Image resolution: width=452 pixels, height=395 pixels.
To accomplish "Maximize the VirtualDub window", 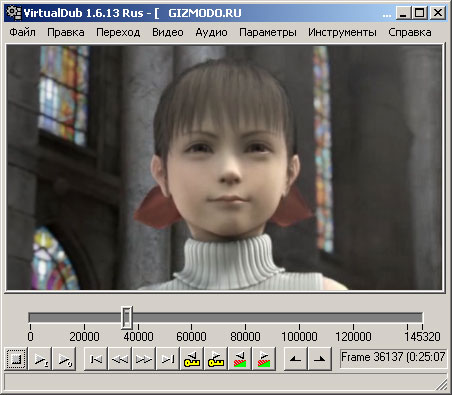I will pos(419,13).
